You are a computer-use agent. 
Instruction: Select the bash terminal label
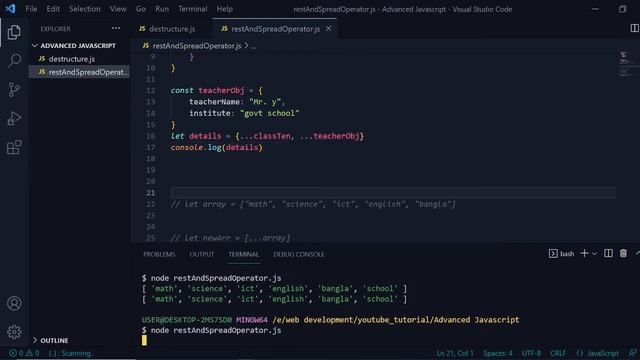pyautogui.click(x=562, y=254)
